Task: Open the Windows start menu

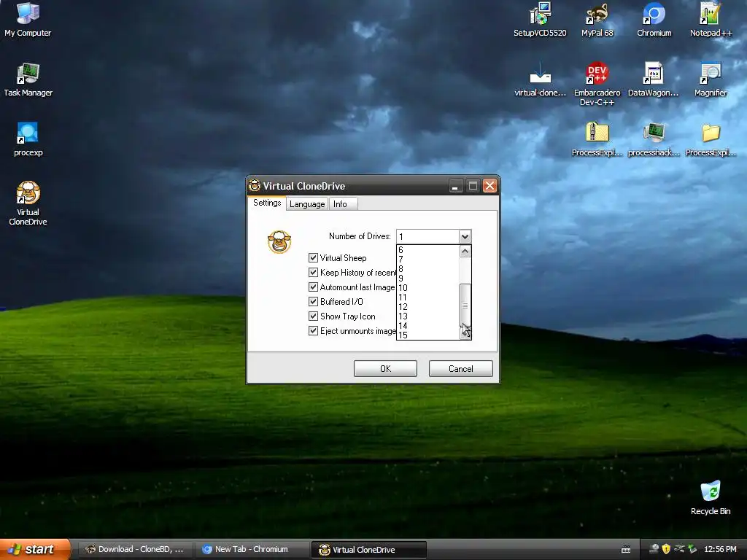Action: (34, 549)
